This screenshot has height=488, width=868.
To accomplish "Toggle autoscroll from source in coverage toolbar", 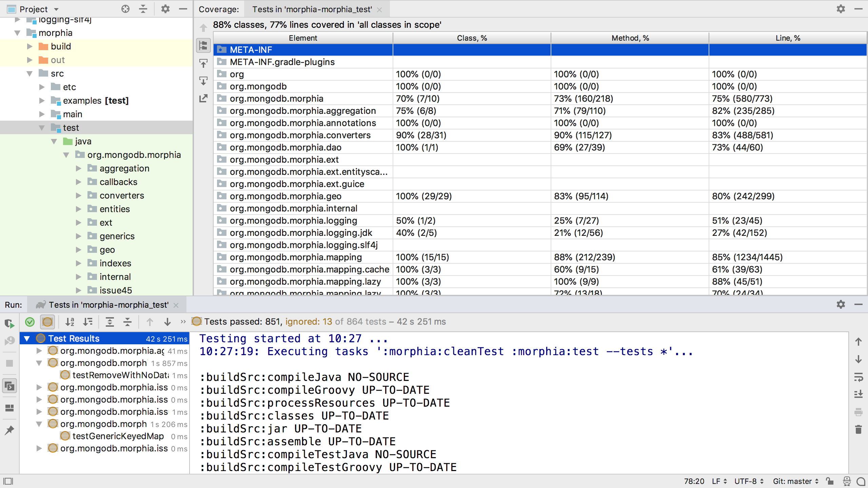I will 203,81.
